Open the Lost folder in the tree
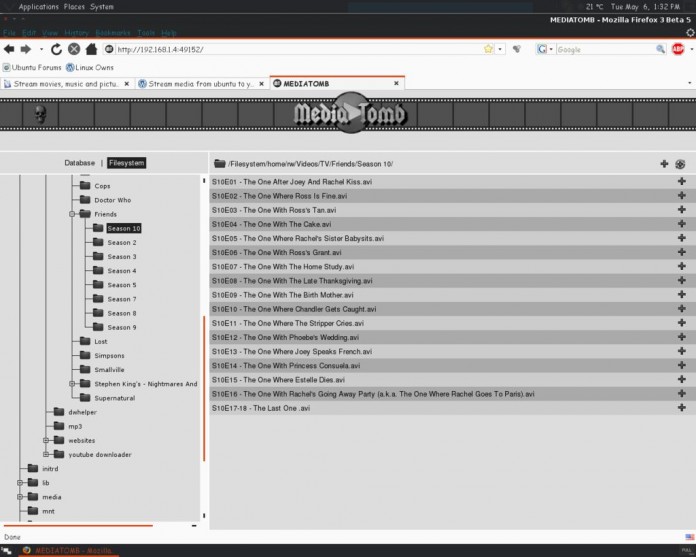 coord(100,341)
